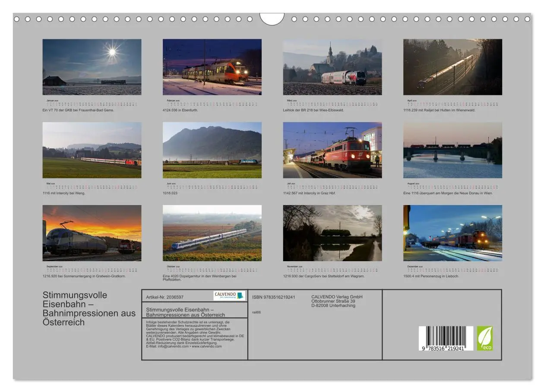The width and height of the screenshot is (544, 392).
Task: Click 'CALVENDO Verlag GmbH' publisher name
Action: click(337, 297)
